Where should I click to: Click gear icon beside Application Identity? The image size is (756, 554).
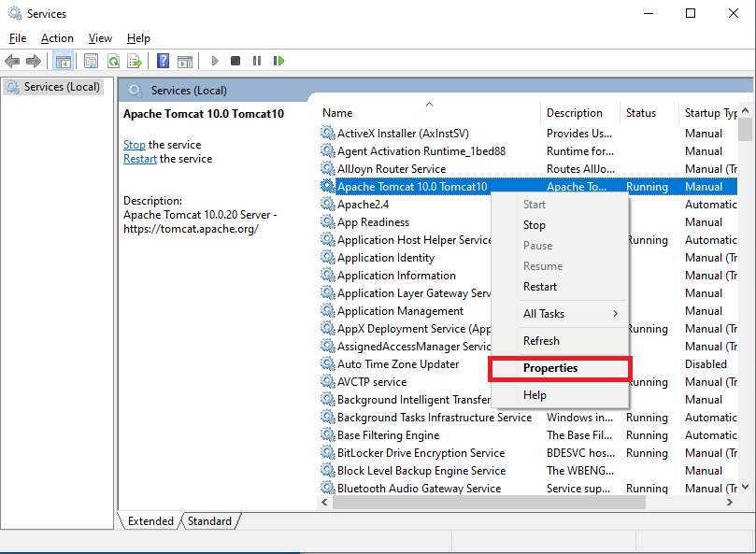(x=328, y=257)
